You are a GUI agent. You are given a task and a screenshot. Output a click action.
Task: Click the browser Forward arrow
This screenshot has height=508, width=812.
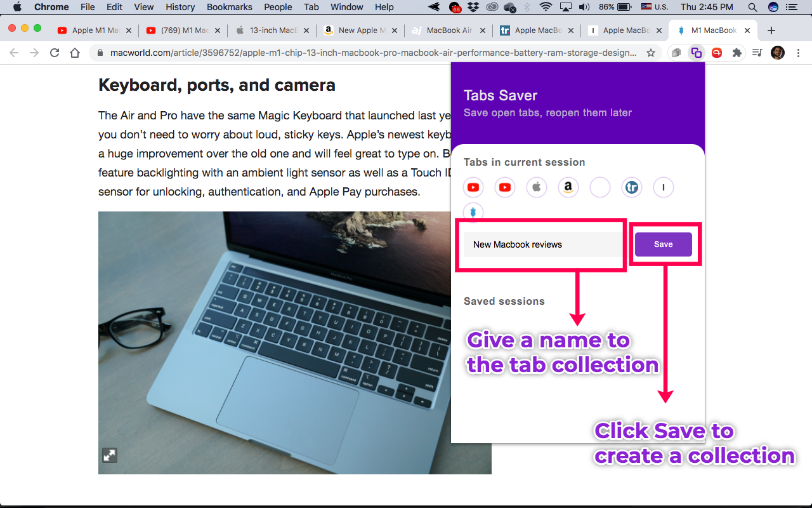34,53
